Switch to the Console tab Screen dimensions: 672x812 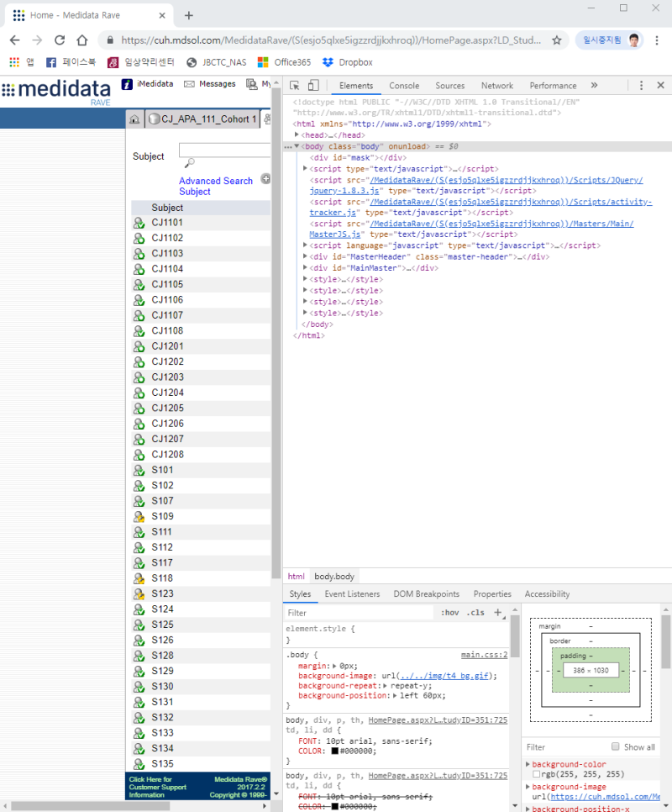pyautogui.click(x=404, y=86)
